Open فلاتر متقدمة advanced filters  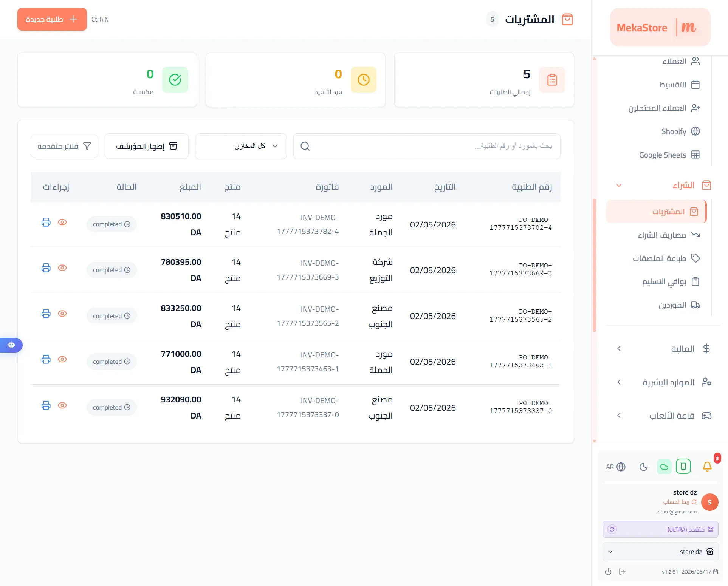pos(64,146)
